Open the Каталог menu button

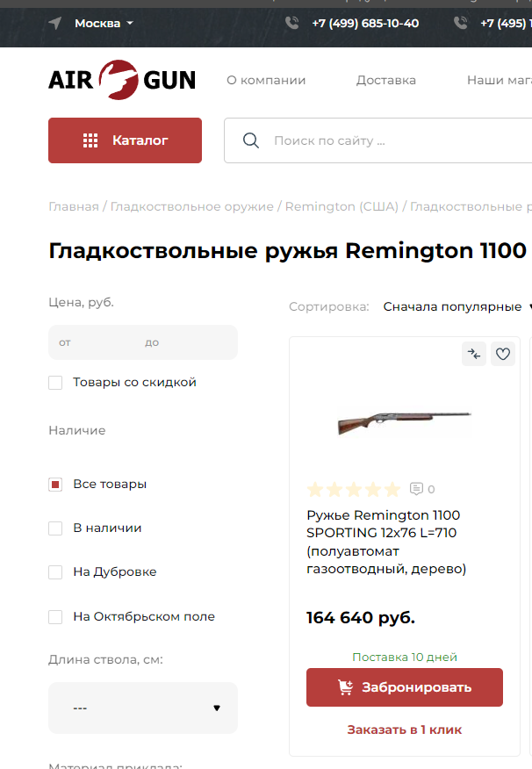pyautogui.click(x=125, y=140)
